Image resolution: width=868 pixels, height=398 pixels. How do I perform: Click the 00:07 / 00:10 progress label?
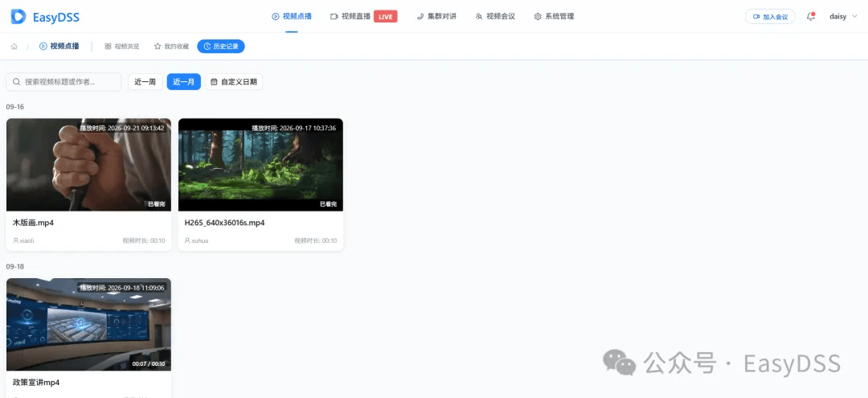click(149, 363)
